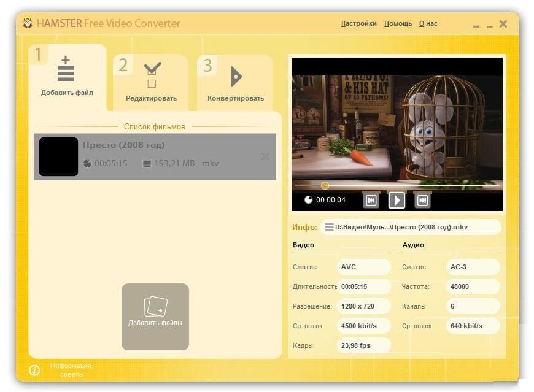Image resolution: width=534 pixels, height=392 pixels.
Task: Click the file path field under preview
Action: coord(410,227)
